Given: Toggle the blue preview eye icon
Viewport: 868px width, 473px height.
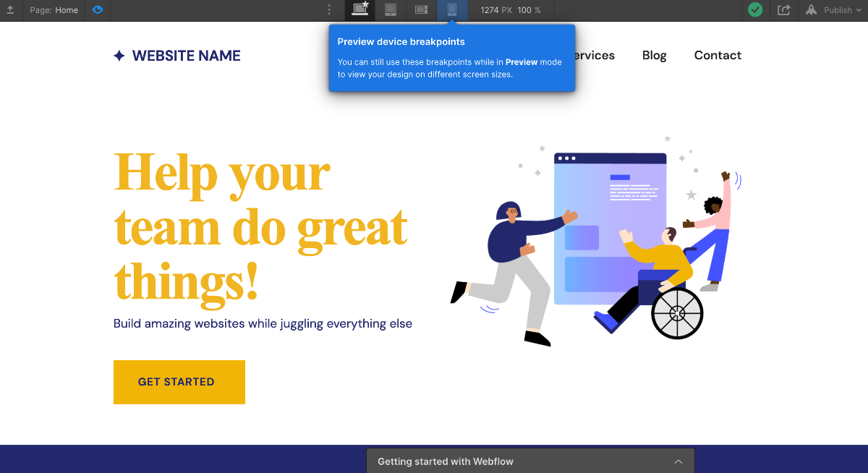Looking at the screenshot, I should click(x=98, y=10).
